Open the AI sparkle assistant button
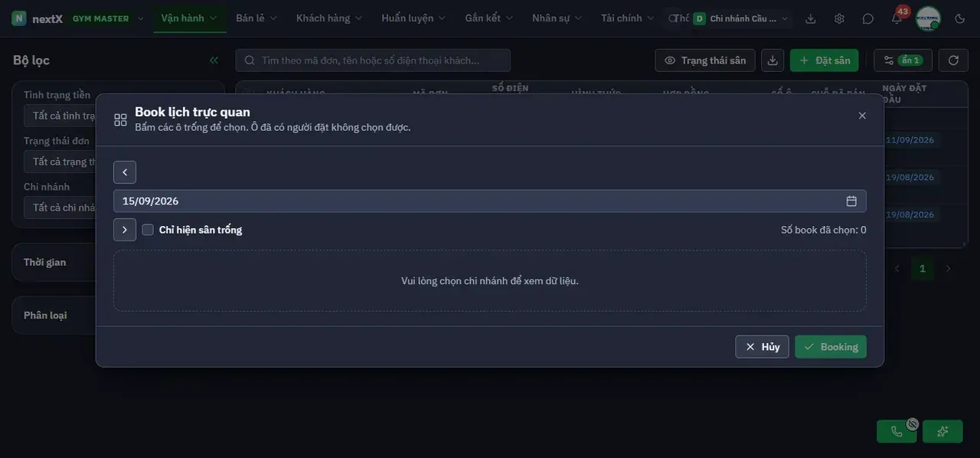This screenshot has width=980, height=458. coord(942,431)
